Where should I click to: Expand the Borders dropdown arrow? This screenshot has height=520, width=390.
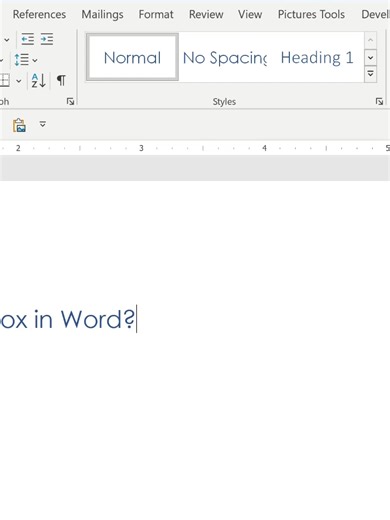tap(19, 81)
